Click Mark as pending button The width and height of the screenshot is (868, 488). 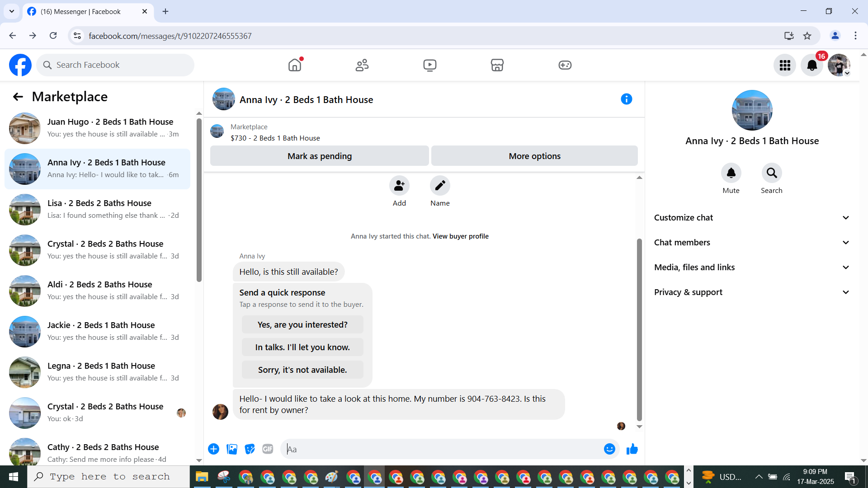click(x=320, y=156)
